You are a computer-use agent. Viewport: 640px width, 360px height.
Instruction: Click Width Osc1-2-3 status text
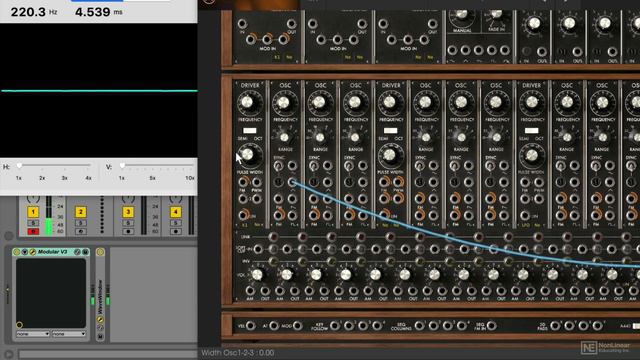(x=238, y=353)
